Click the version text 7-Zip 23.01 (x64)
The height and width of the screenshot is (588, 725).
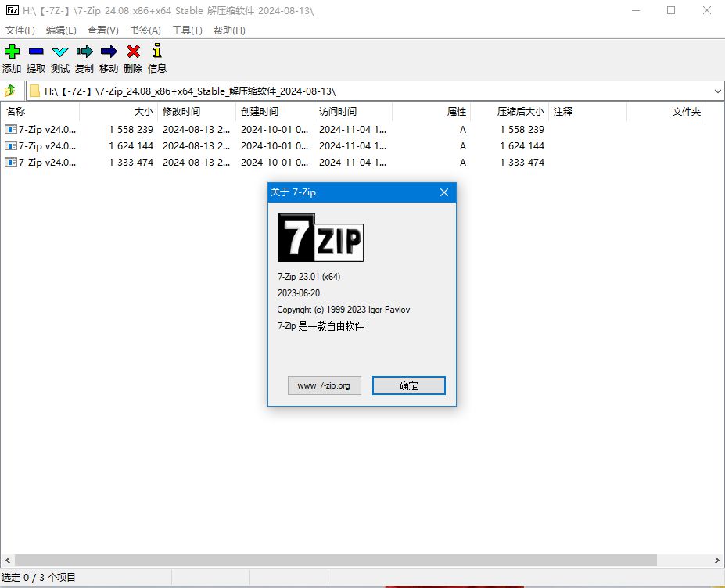[x=309, y=277]
